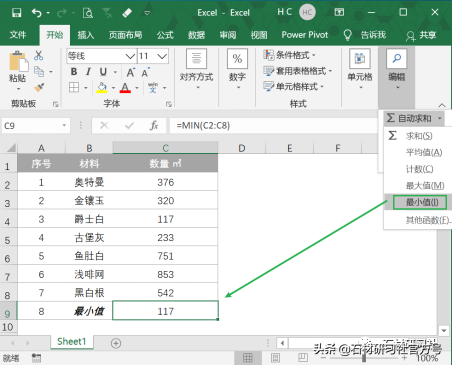Click the increase font size icon
Screen dimensions: 452x365
[131, 72]
